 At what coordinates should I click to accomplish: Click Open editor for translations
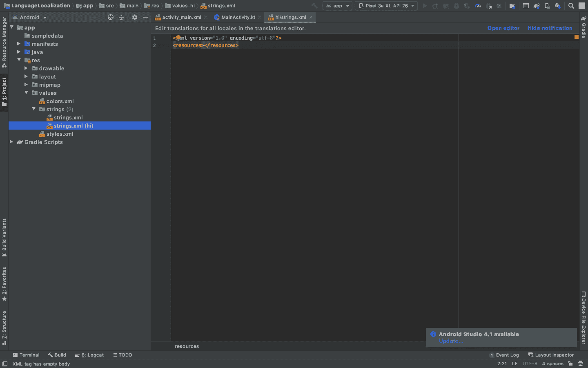click(503, 28)
